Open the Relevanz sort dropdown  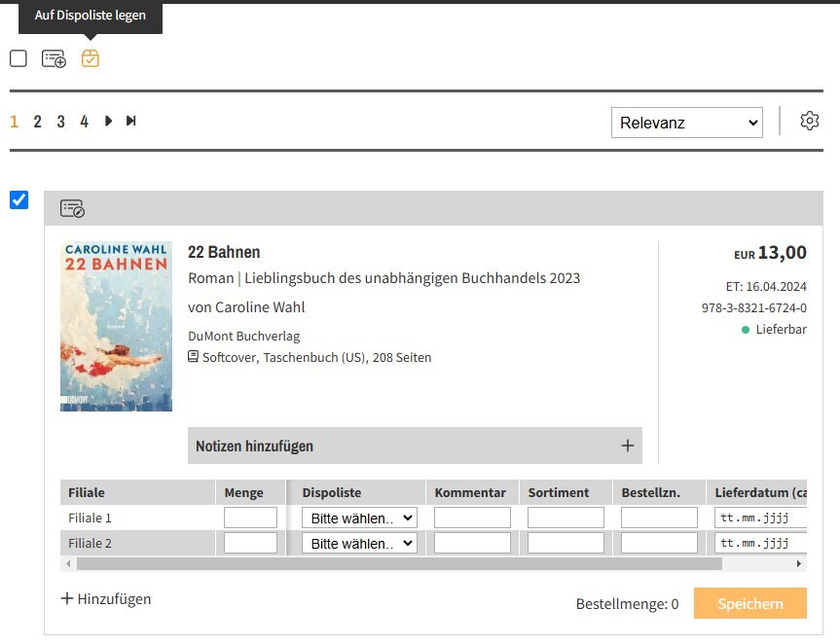687,123
